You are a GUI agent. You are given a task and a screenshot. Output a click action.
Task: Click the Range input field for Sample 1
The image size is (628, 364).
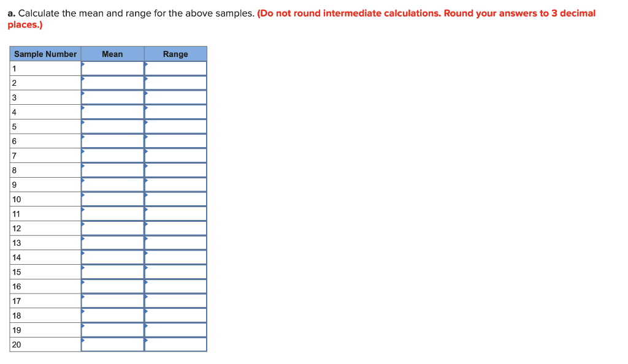176,68
